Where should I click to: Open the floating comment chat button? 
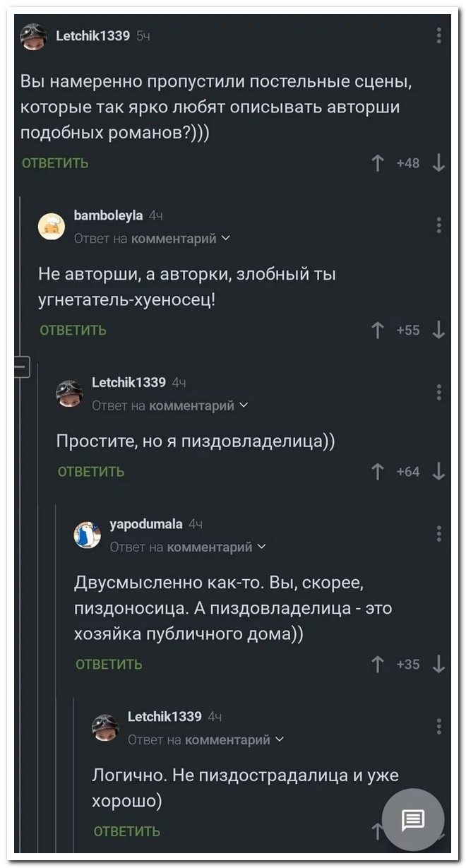[x=413, y=820]
